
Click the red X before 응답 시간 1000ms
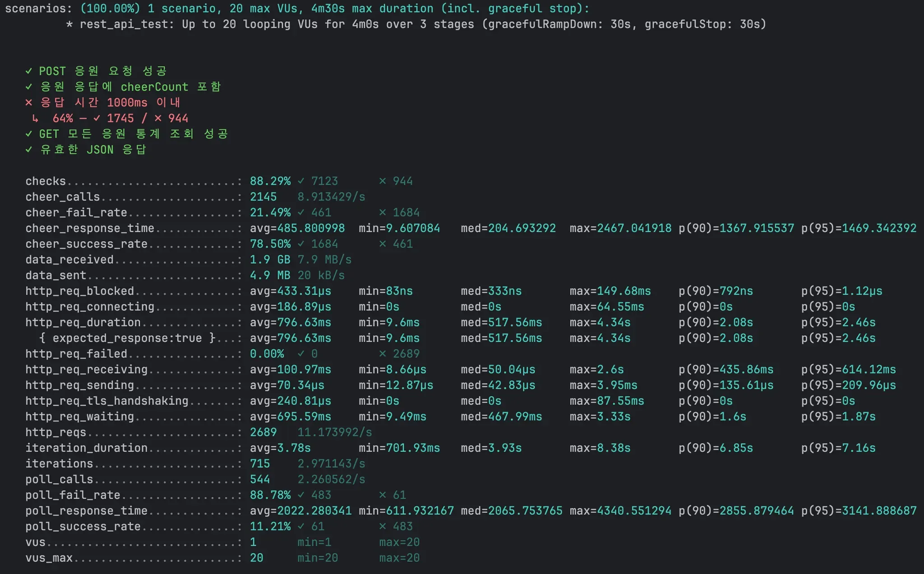[x=29, y=103]
